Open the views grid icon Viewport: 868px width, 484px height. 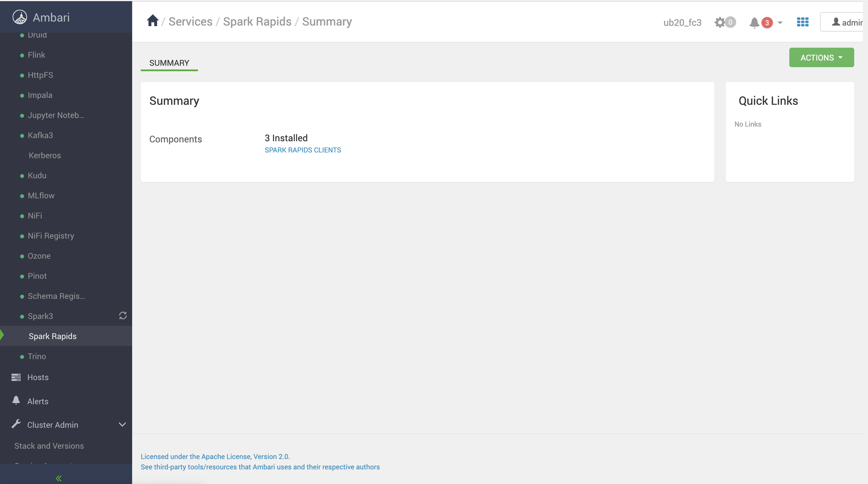(803, 22)
